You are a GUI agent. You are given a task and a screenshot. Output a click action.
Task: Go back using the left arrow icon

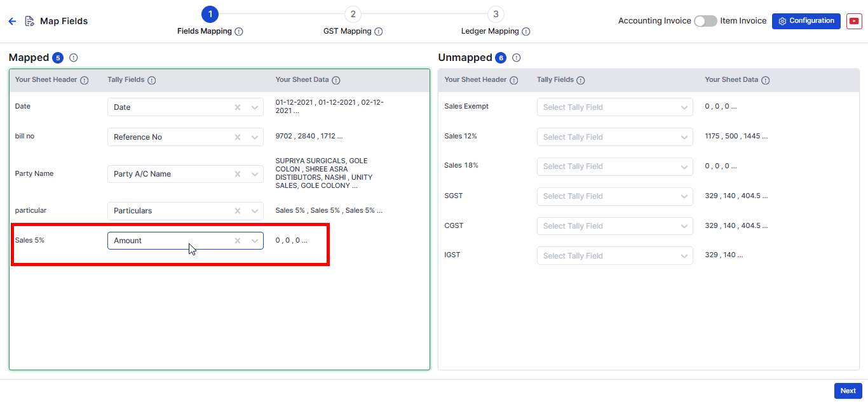(12, 21)
